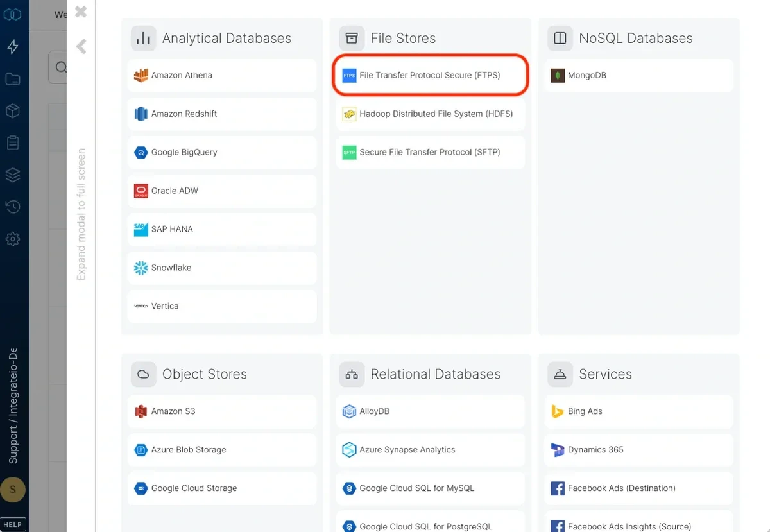
Task: Open the lightning bolt sidebar icon
Action: click(13, 47)
